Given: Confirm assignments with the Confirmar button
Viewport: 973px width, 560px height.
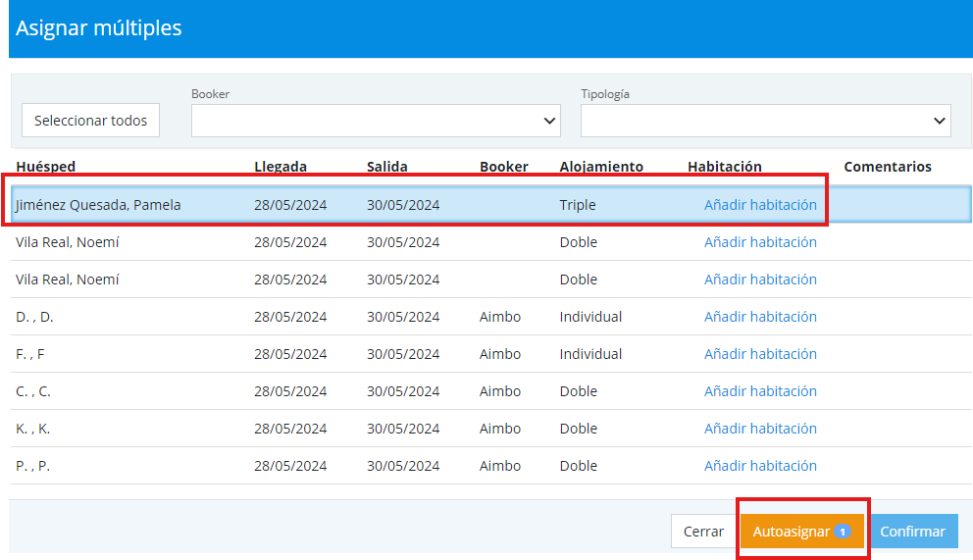Looking at the screenshot, I should (912, 532).
